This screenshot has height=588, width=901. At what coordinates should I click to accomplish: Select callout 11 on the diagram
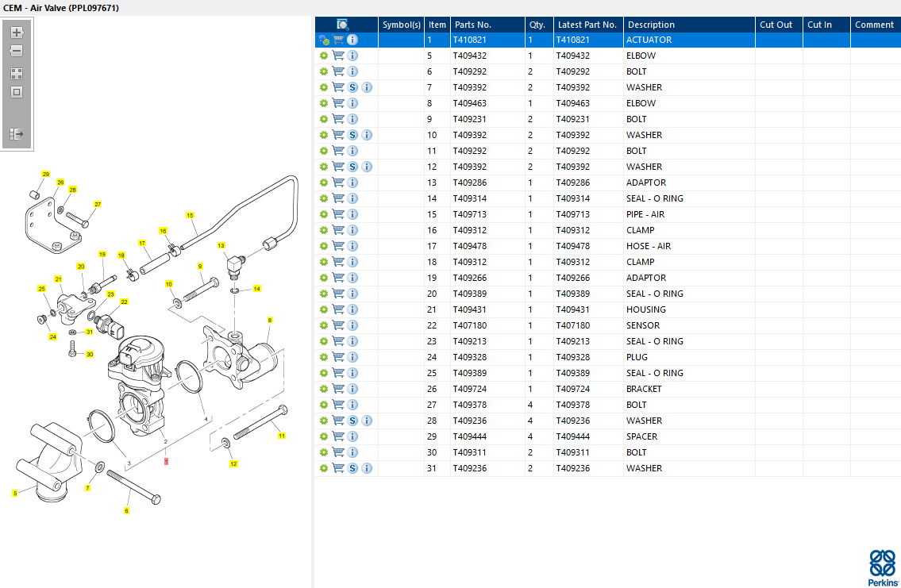(282, 436)
